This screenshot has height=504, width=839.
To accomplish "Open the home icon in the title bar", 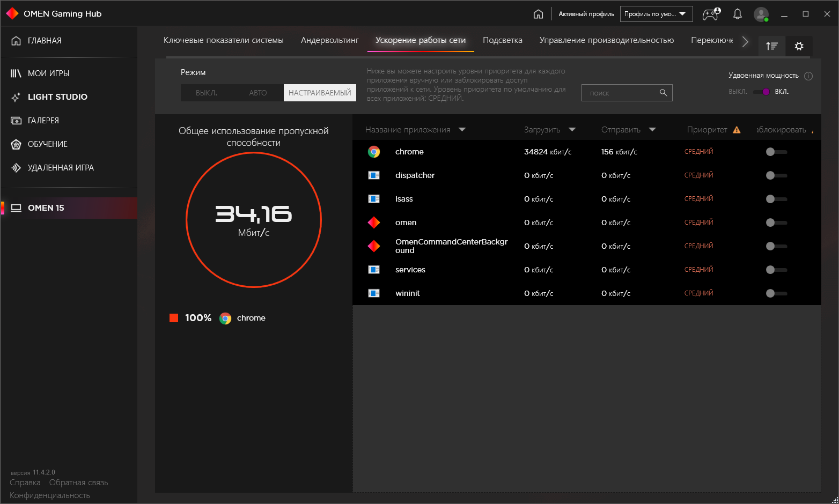I will coord(538,14).
